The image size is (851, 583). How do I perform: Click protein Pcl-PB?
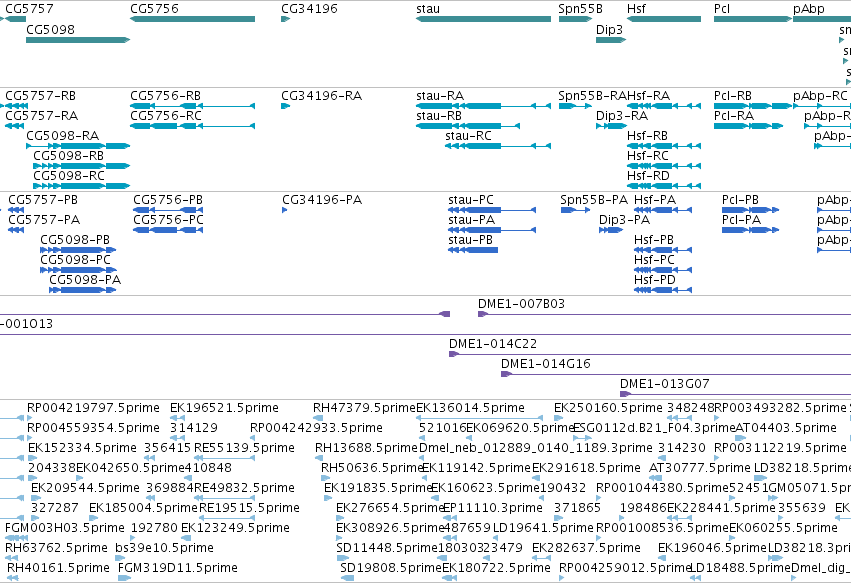pyautogui.click(x=751, y=210)
